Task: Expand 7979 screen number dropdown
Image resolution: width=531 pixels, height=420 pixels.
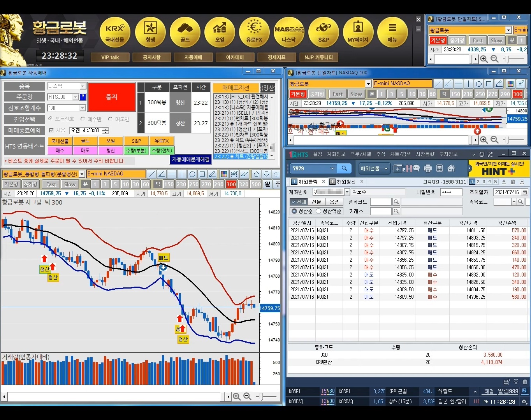Action: [332, 168]
